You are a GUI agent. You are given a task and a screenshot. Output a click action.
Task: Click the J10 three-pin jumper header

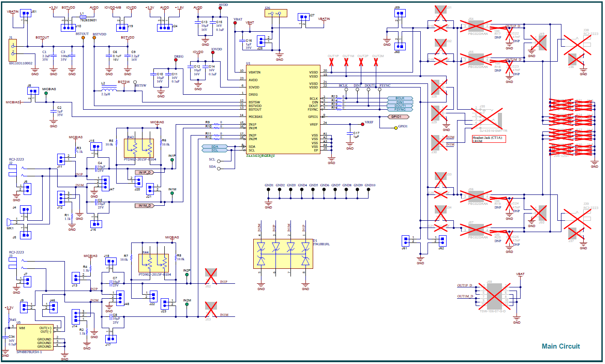[68, 28]
